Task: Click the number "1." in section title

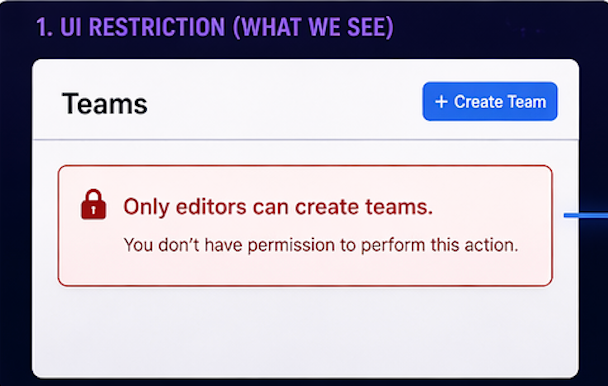Action: point(45,27)
